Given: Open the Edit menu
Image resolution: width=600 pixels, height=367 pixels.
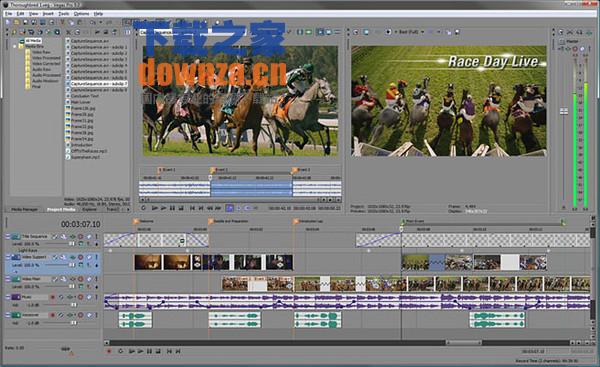Looking at the screenshot, I should pos(20,14).
